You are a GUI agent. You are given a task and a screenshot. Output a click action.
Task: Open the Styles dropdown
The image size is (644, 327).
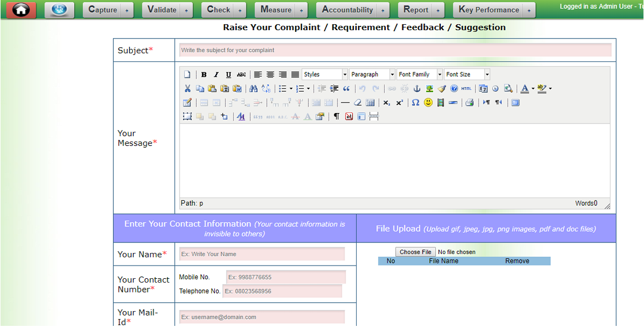[325, 75]
